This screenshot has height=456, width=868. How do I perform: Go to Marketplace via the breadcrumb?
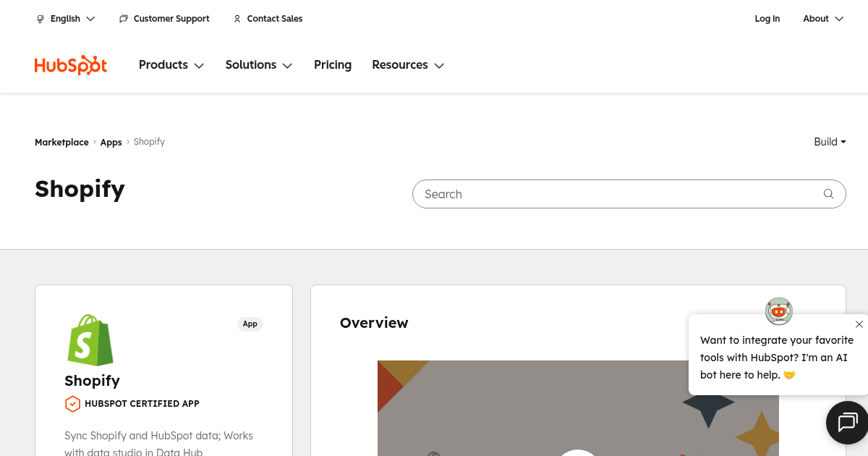pos(61,142)
